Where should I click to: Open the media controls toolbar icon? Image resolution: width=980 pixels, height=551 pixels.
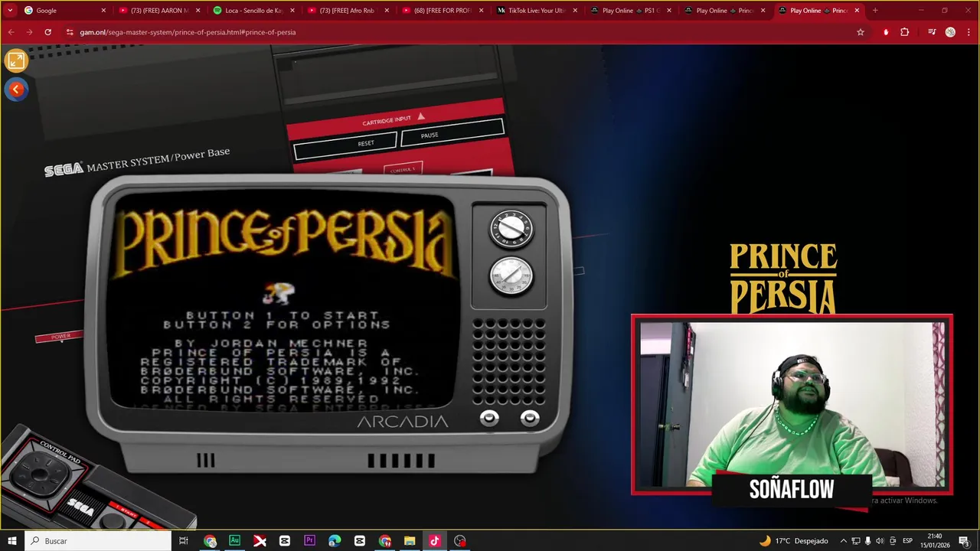click(932, 32)
